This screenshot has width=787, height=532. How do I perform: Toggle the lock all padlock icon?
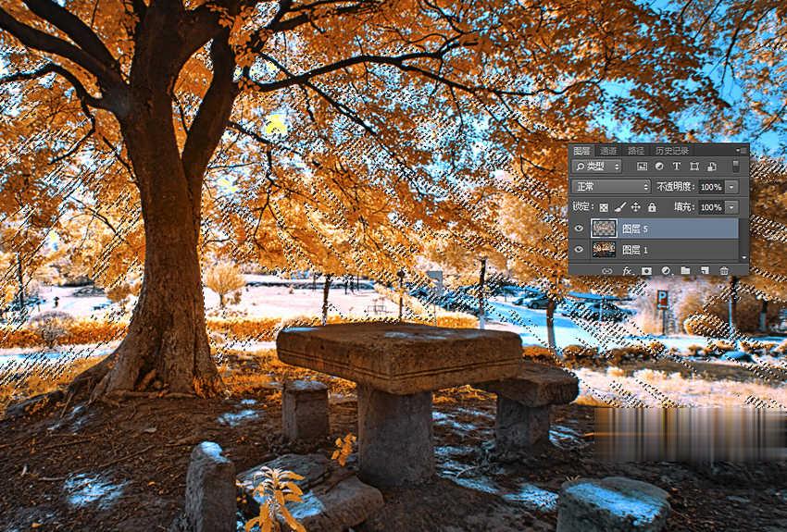point(652,207)
